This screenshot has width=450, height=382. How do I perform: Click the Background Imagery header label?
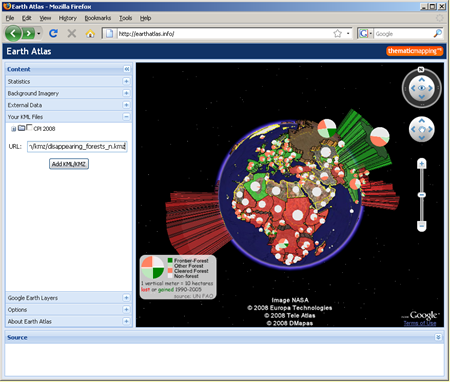click(x=33, y=93)
